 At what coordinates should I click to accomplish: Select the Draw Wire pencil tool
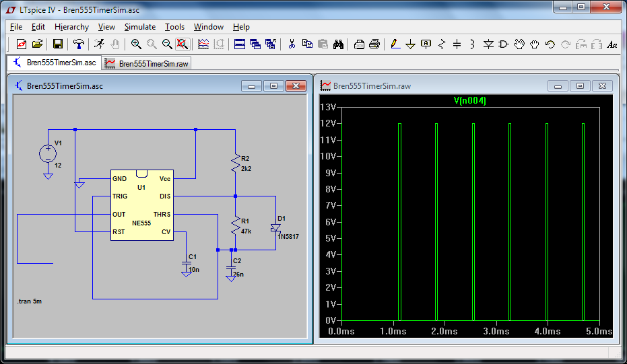[x=395, y=44]
